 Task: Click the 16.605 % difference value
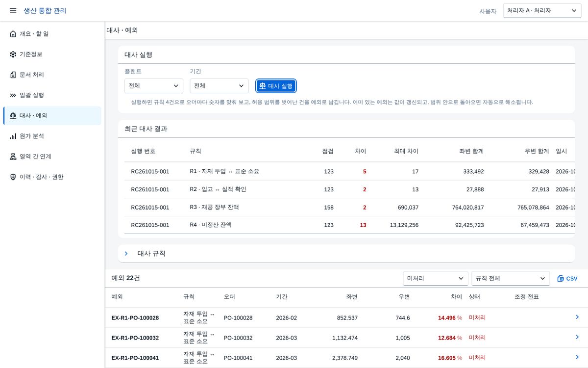[x=450, y=358]
